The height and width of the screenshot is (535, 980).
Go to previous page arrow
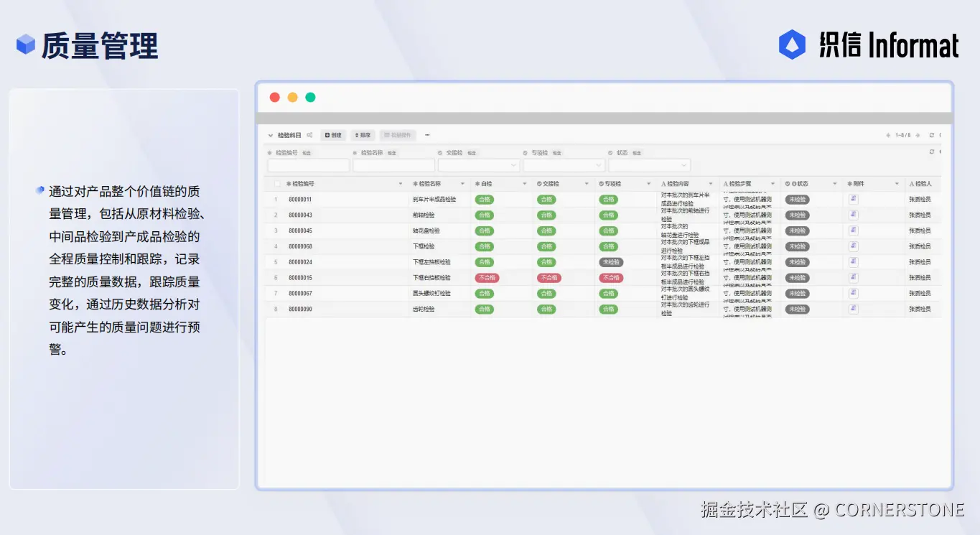888,135
